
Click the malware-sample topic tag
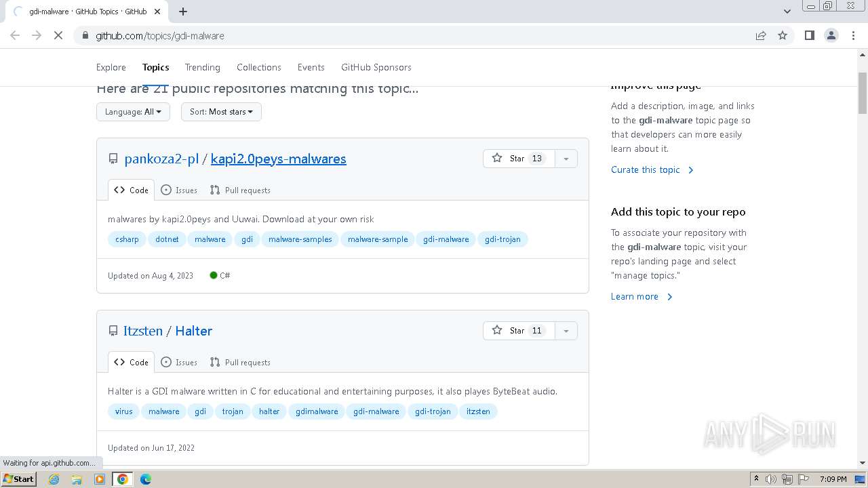378,239
